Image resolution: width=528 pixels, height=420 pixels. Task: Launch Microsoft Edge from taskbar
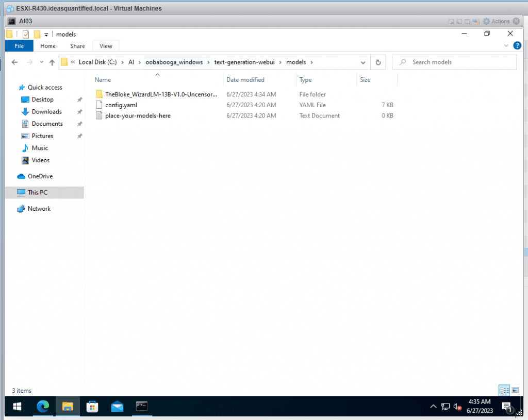(43, 407)
